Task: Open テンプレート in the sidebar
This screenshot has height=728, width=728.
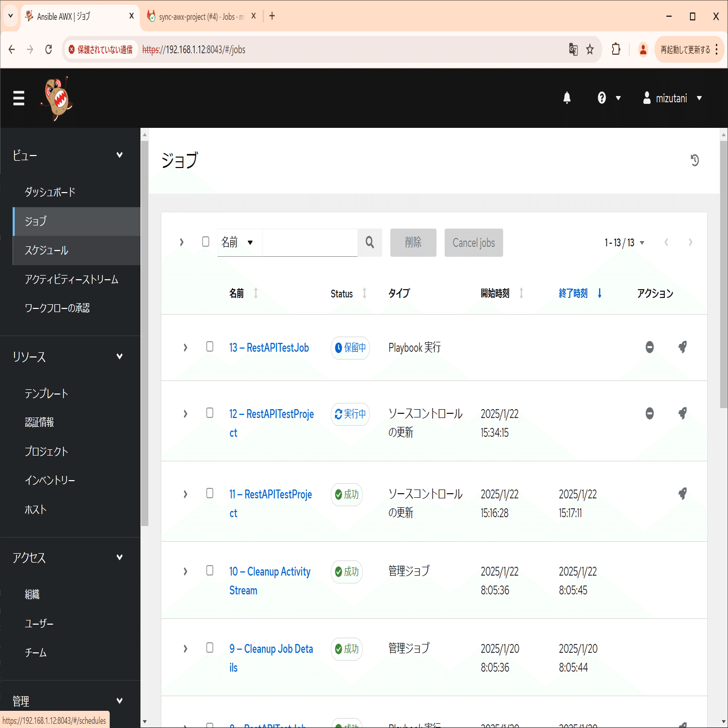Action: pyautogui.click(x=46, y=393)
